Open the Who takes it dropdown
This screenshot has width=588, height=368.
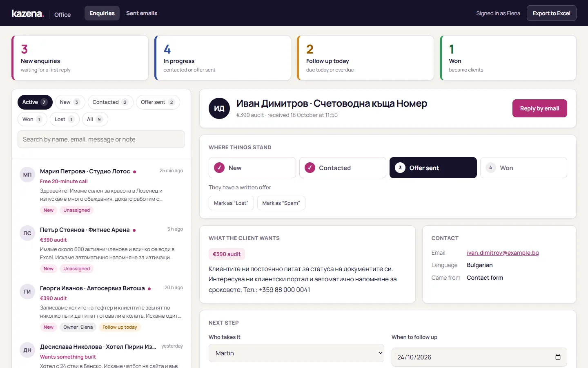(x=297, y=353)
